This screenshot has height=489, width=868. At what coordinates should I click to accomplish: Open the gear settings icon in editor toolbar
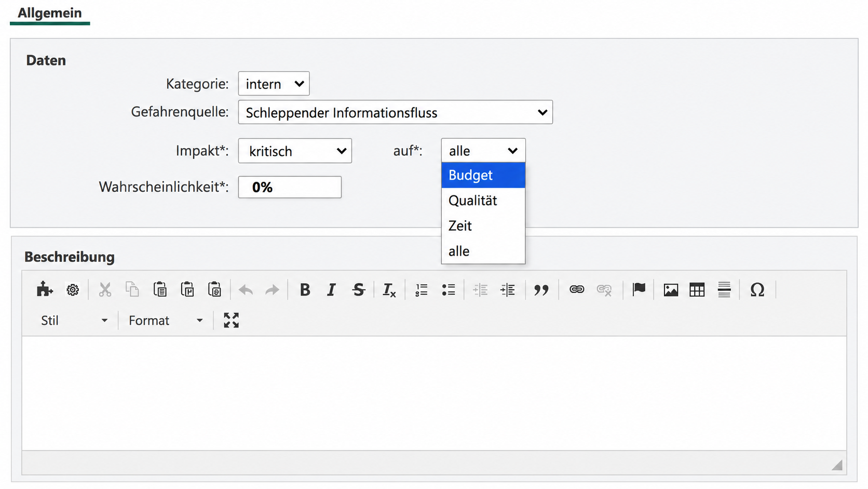coord(73,289)
